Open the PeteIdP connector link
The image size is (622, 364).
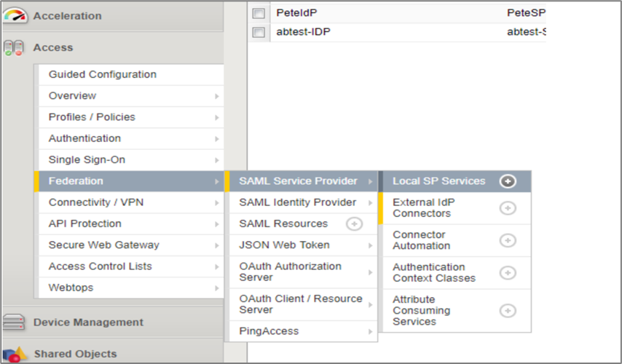(296, 13)
